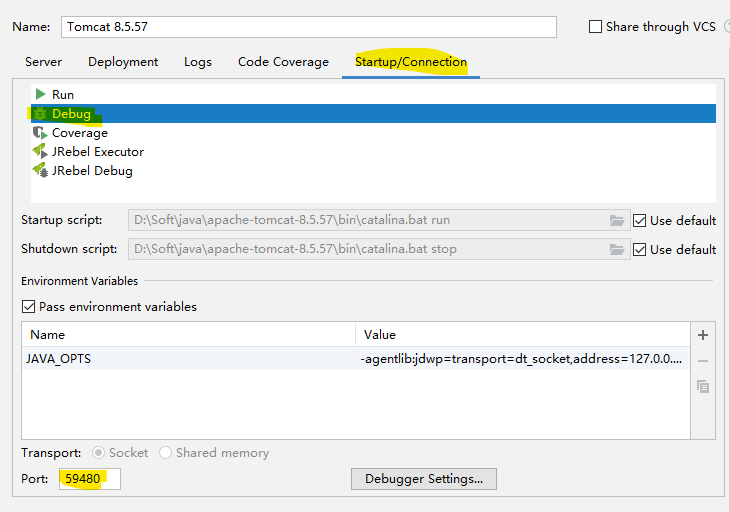730x512 pixels.
Task: Click the JRebel Executor rocket icon
Action: pos(40,152)
